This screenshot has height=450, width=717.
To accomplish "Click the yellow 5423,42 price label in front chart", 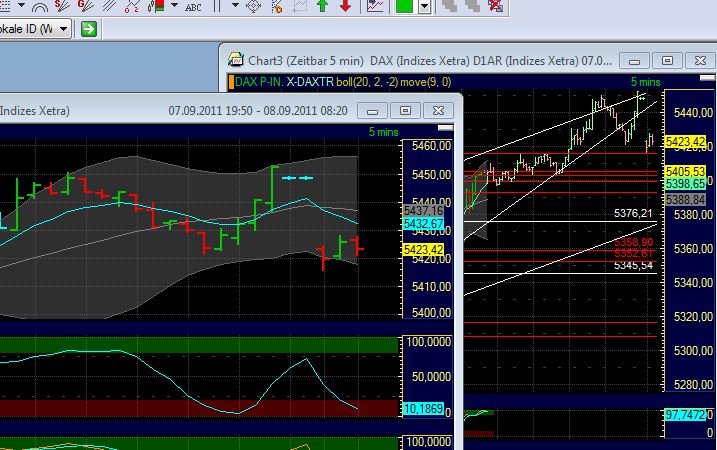I will coord(423,250).
